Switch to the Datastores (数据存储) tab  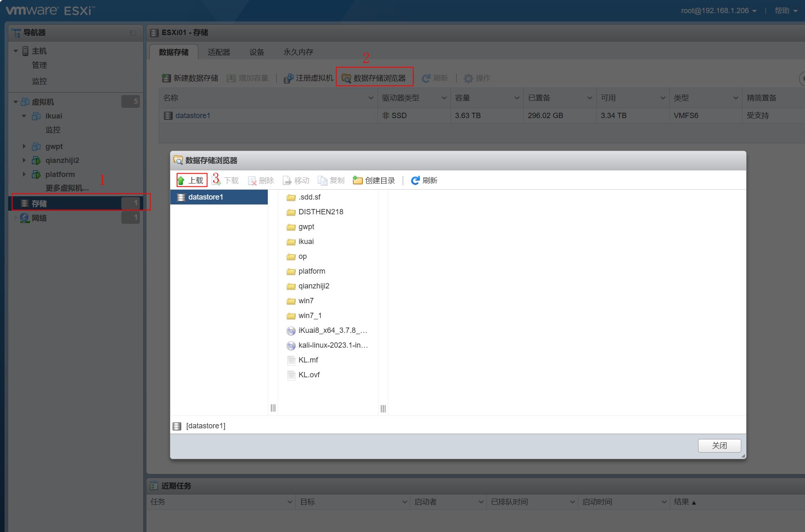(174, 52)
